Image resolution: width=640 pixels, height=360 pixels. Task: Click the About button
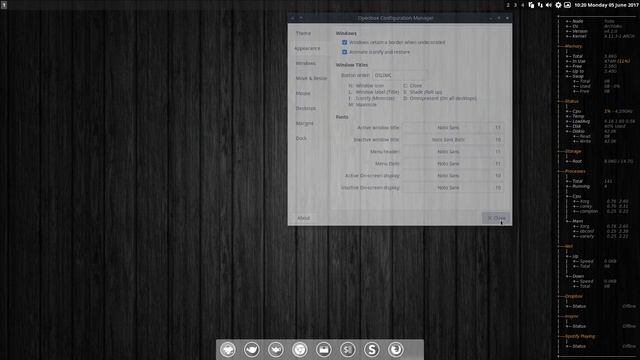point(304,218)
